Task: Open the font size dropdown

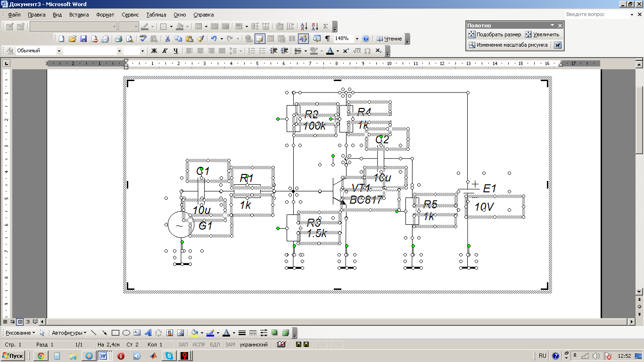Action: (142, 51)
